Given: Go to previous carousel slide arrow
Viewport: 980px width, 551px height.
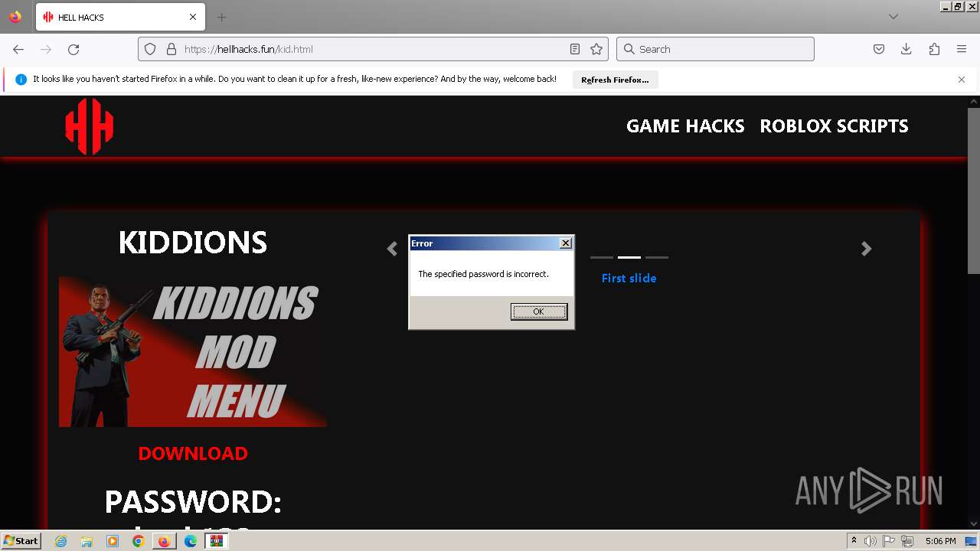Looking at the screenshot, I should (392, 248).
